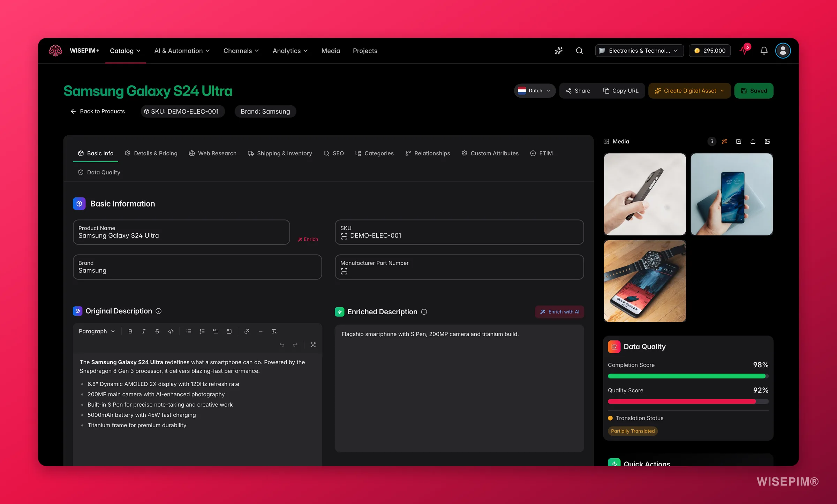Switch to the Web Research tab
Viewport: 837px width, 504px height.
(212, 153)
